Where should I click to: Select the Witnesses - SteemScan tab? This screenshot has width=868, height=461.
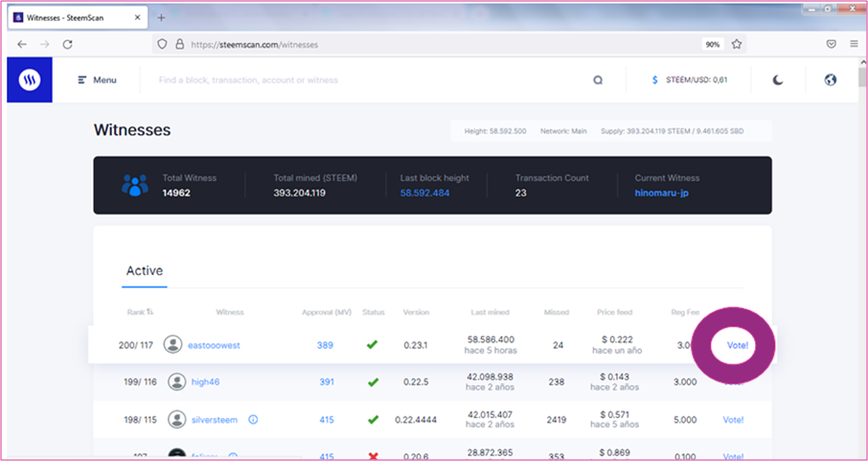[78, 17]
